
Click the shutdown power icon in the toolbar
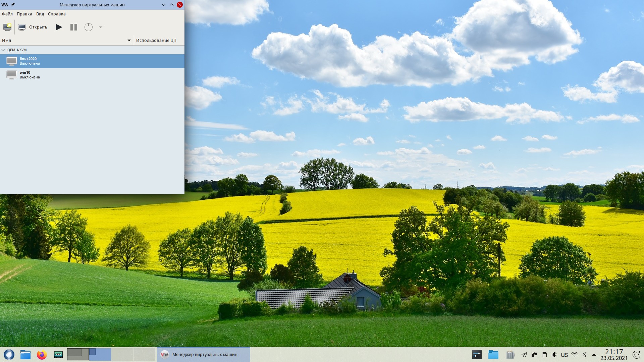click(88, 27)
